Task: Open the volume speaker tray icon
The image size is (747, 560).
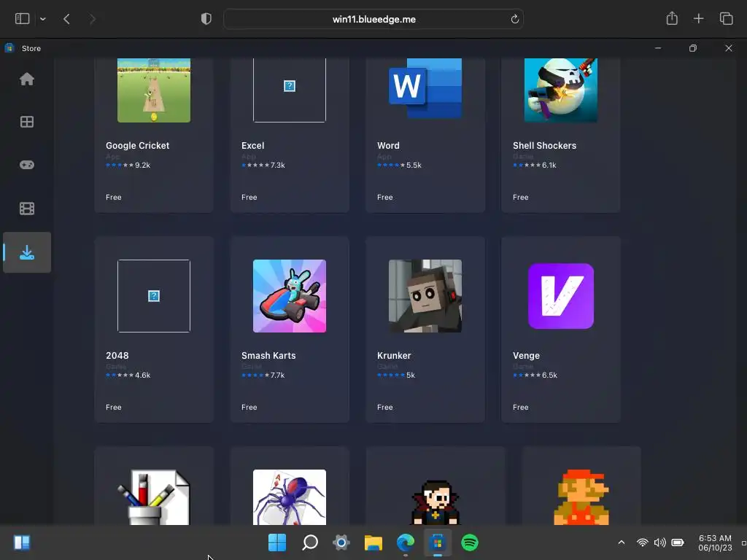Action: (659, 542)
